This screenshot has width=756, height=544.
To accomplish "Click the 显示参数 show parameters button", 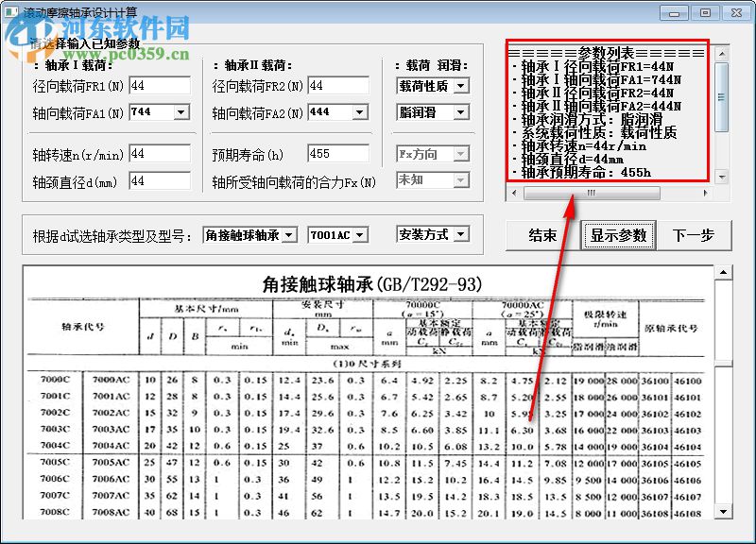I will 619,235.
